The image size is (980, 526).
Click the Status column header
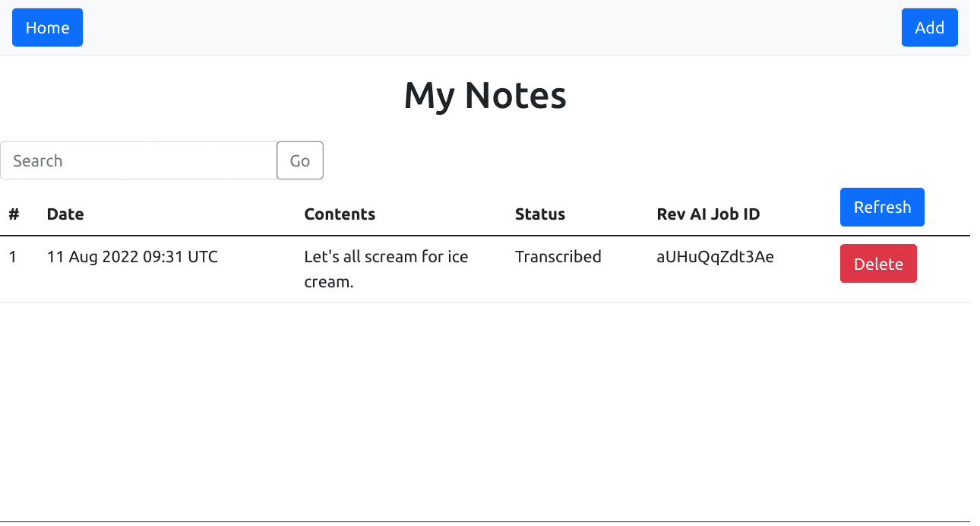(540, 214)
